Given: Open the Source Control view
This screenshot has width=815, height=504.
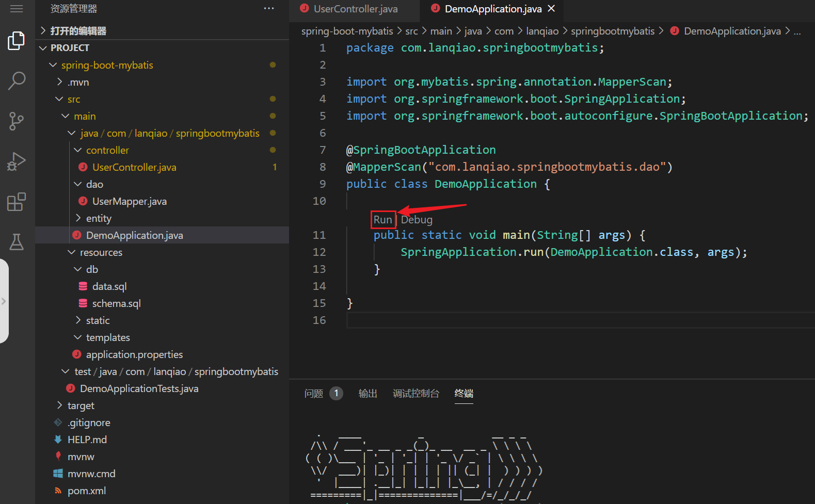Looking at the screenshot, I should pyautogui.click(x=17, y=121).
